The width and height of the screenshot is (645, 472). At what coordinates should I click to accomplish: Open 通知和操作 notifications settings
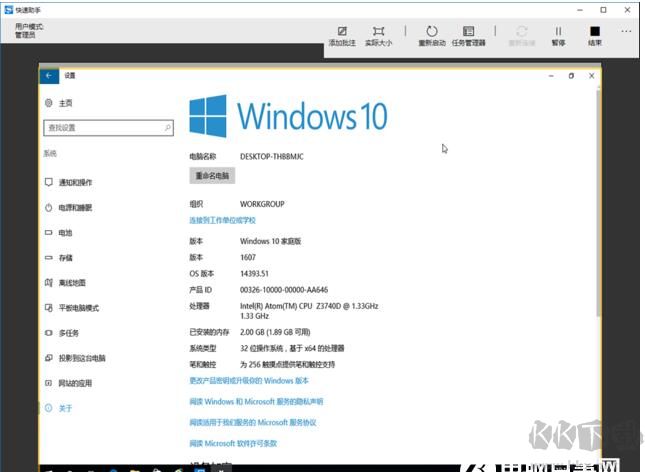[68, 182]
